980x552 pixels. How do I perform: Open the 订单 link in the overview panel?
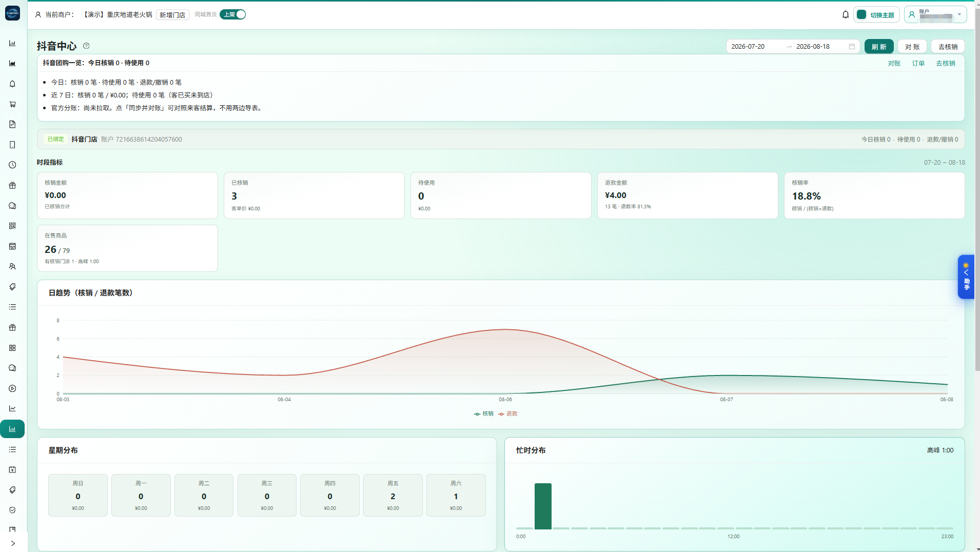pyautogui.click(x=918, y=63)
